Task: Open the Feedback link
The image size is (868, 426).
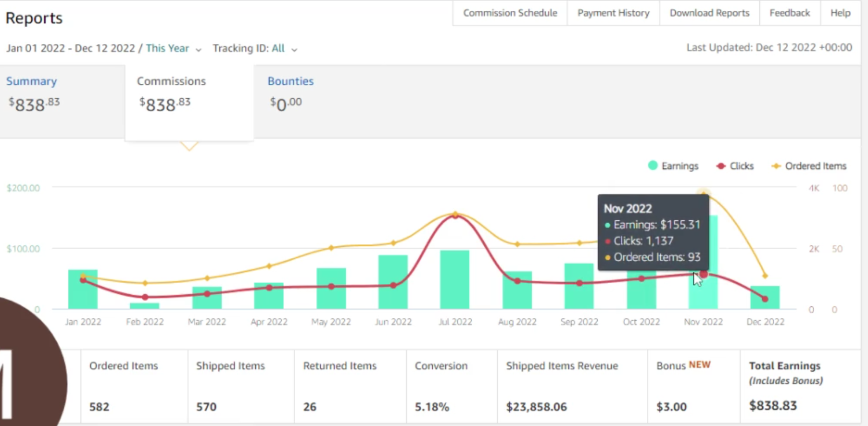Action: tap(789, 13)
